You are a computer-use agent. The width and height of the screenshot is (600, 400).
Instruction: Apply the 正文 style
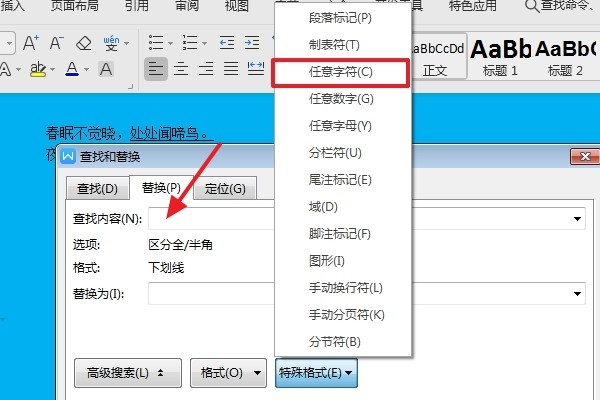pyautogui.click(x=438, y=57)
